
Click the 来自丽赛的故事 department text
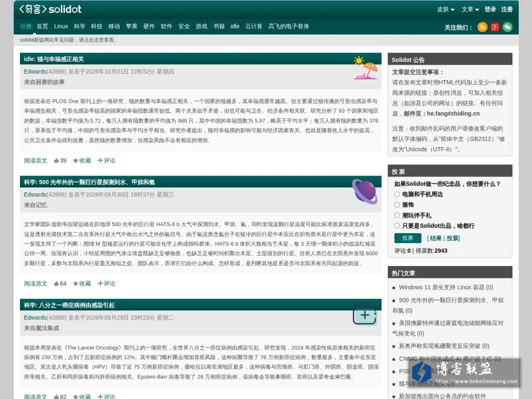[44, 82]
